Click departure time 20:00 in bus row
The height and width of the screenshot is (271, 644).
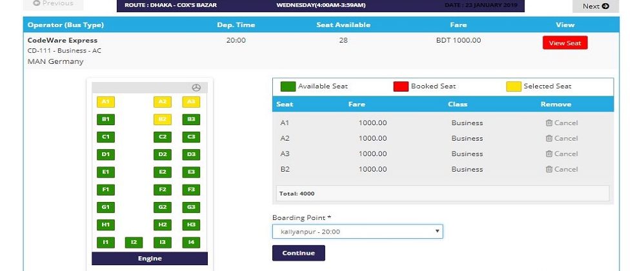(236, 40)
